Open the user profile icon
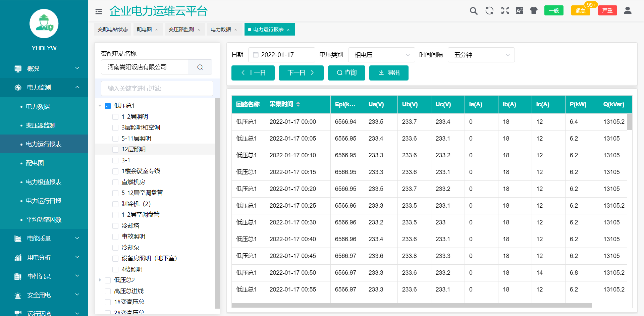 (x=627, y=11)
